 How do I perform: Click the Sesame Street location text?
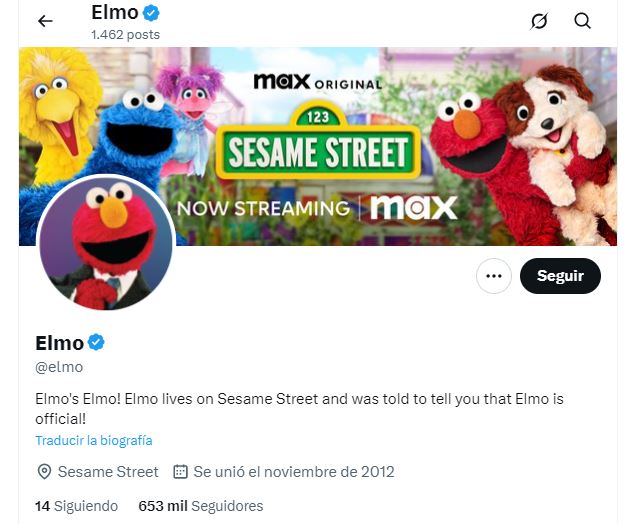pos(108,472)
